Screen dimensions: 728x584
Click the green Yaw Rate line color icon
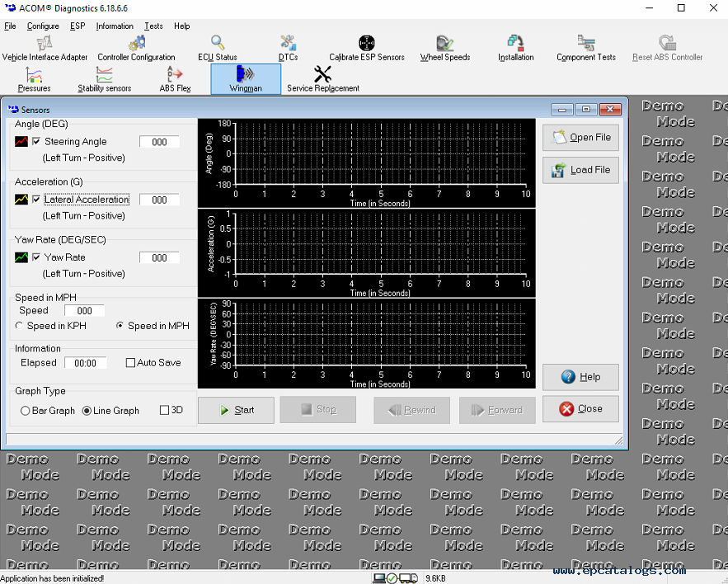pyautogui.click(x=21, y=257)
